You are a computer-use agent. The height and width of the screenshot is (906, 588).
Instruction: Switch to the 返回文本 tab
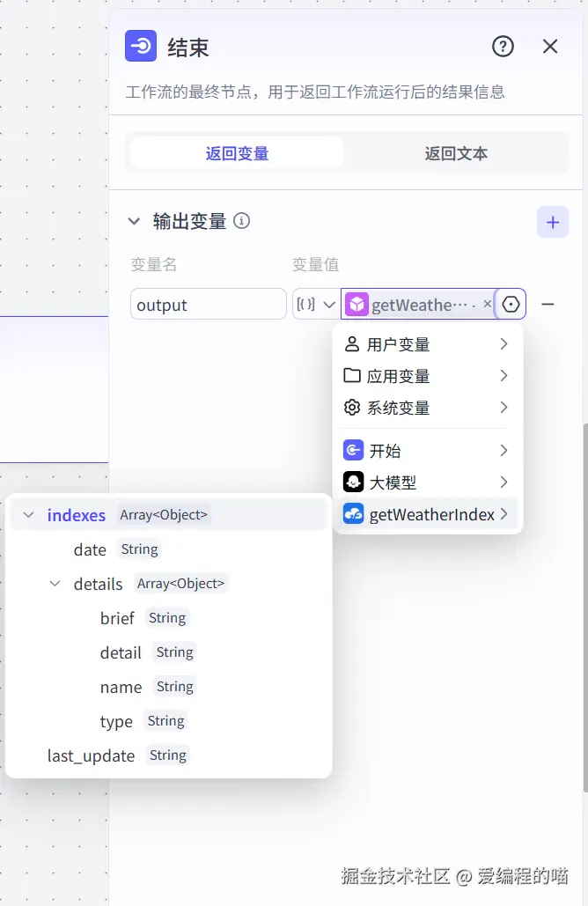(456, 153)
